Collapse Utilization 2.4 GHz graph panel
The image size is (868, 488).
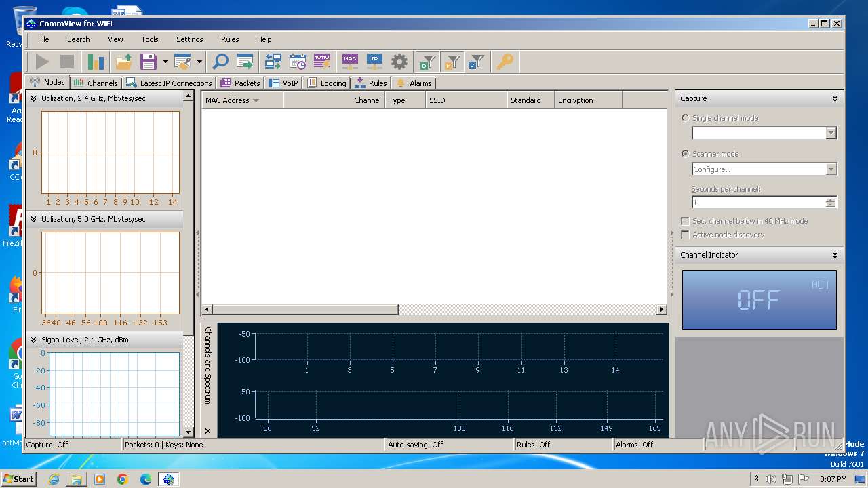33,98
